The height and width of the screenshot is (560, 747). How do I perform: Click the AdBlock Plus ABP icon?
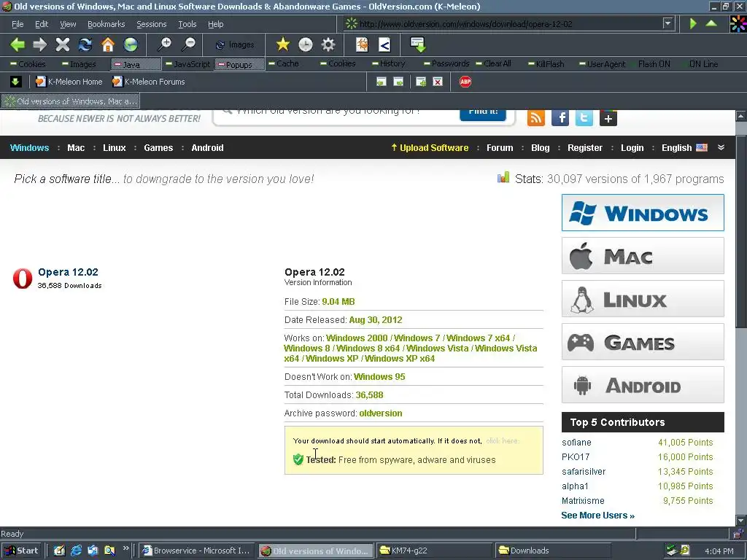465,82
